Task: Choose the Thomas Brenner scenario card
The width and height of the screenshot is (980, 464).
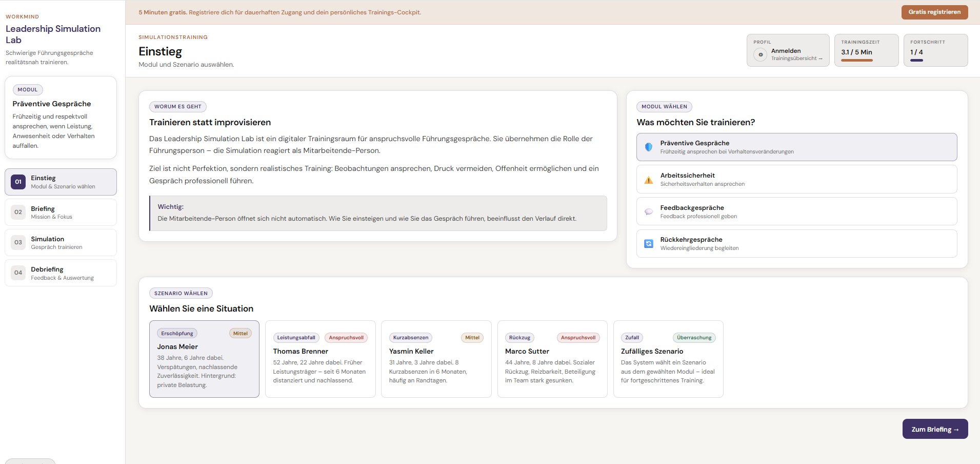Action: [320, 359]
